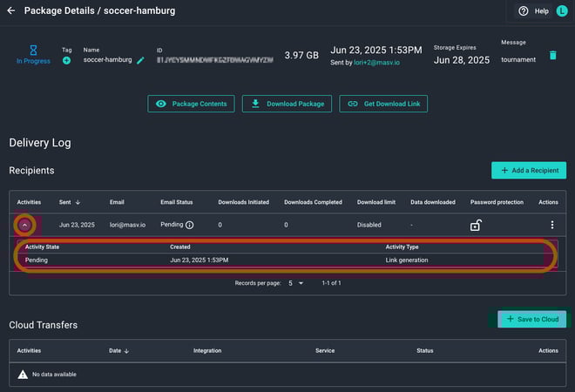575x392 pixels.
Task: Click the Status column header in Cloud Transfers
Action: pos(424,350)
